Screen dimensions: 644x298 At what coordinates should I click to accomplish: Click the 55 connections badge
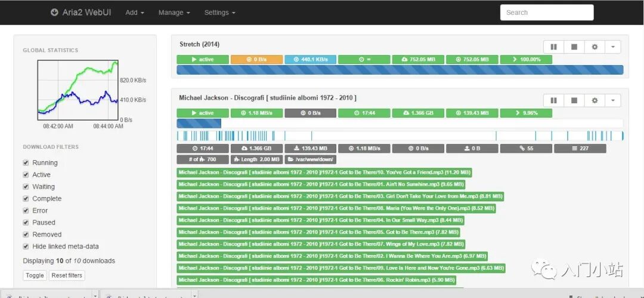[526, 148]
